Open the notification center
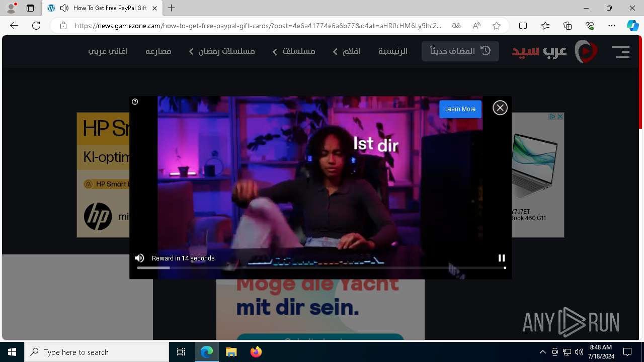Screen dimensions: 644x362 coord(627,352)
